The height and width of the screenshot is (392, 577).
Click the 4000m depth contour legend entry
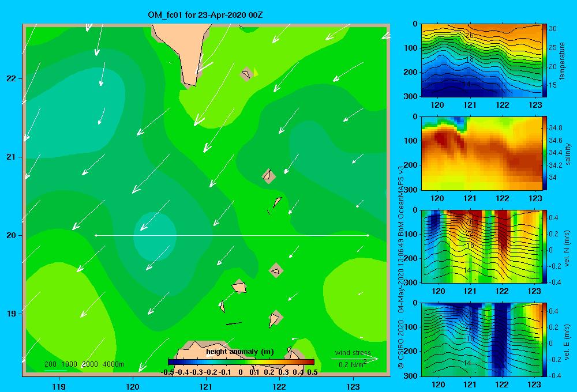(113, 364)
